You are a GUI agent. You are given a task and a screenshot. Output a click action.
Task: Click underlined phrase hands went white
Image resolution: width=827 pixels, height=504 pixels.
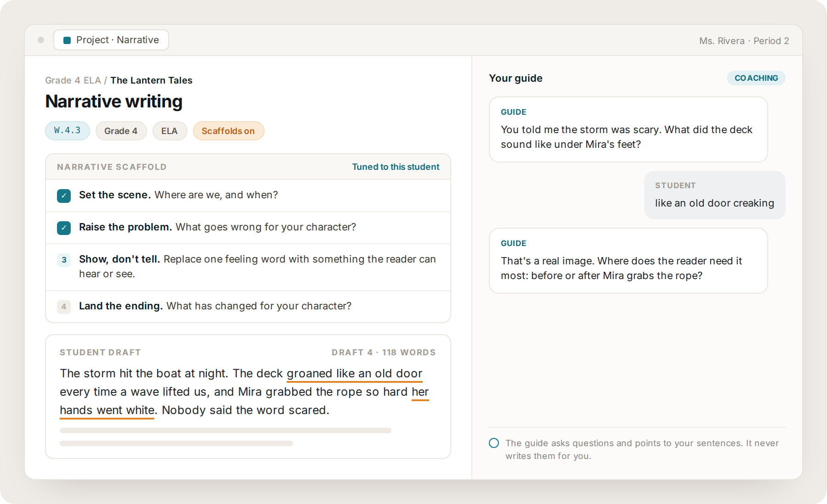[107, 410]
